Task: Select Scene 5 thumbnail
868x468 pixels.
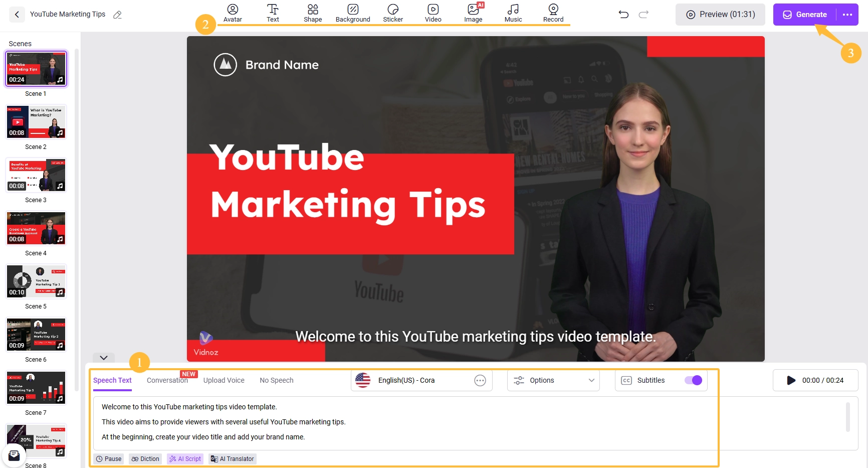Action: (x=36, y=281)
